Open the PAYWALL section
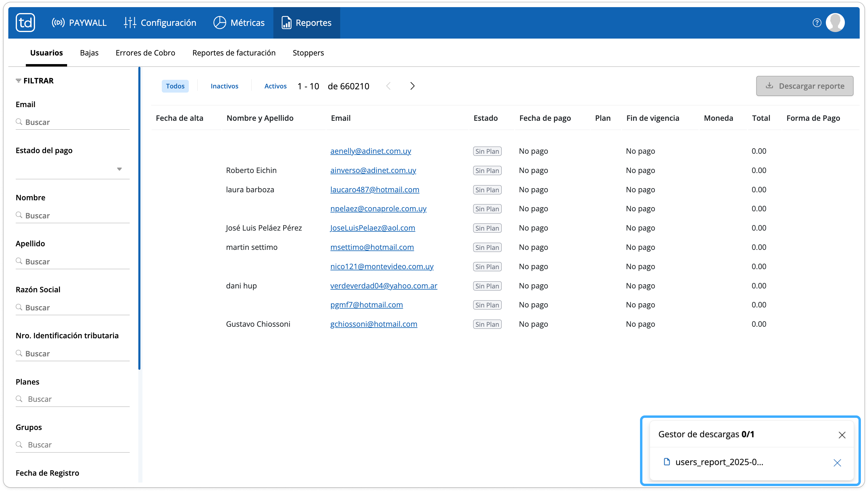Viewport: 868px width, 492px height. tap(79, 23)
